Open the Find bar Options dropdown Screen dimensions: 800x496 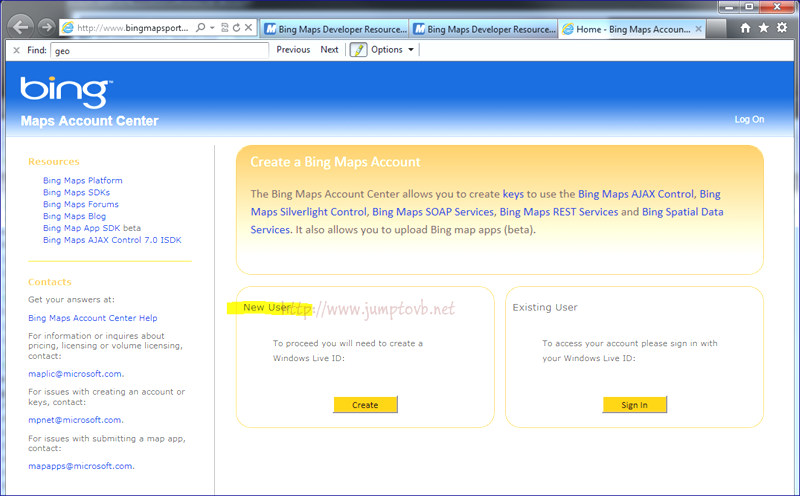click(x=392, y=49)
